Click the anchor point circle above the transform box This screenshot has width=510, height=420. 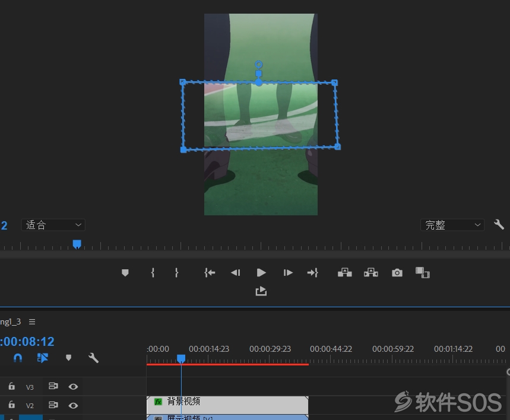tap(259, 64)
